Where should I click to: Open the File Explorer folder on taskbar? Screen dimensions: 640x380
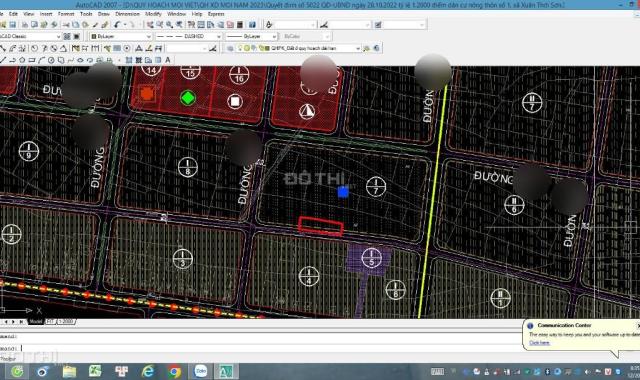coord(69,371)
